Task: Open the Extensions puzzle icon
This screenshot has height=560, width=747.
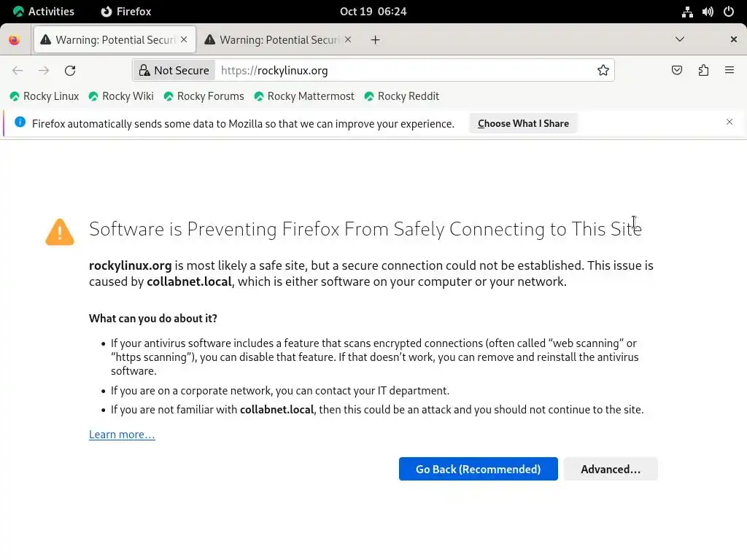Action: pos(703,71)
